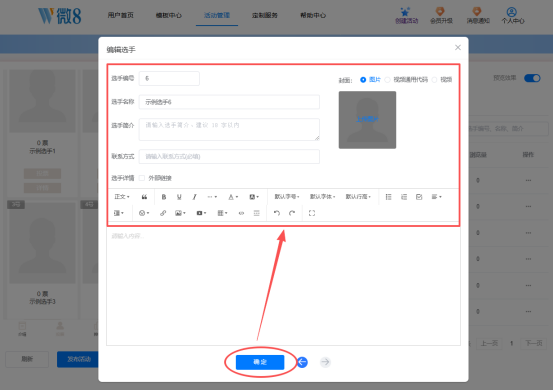The image size is (553, 390).
Task: Apply italic formatting in editor
Action: click(x=194, y=197)
